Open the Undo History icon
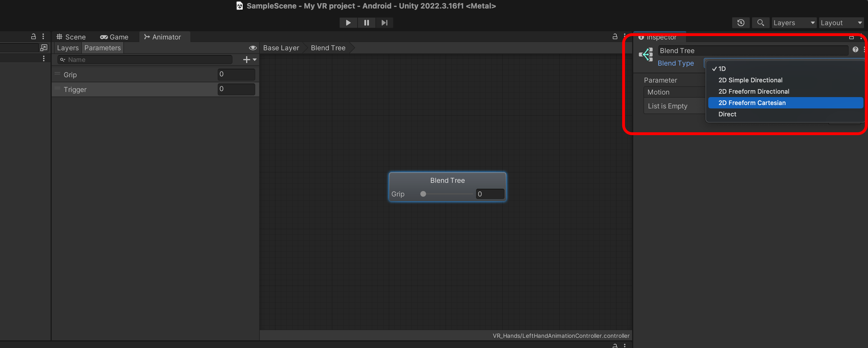The width and height of the screenshot is (868, 348). (740, 22)
